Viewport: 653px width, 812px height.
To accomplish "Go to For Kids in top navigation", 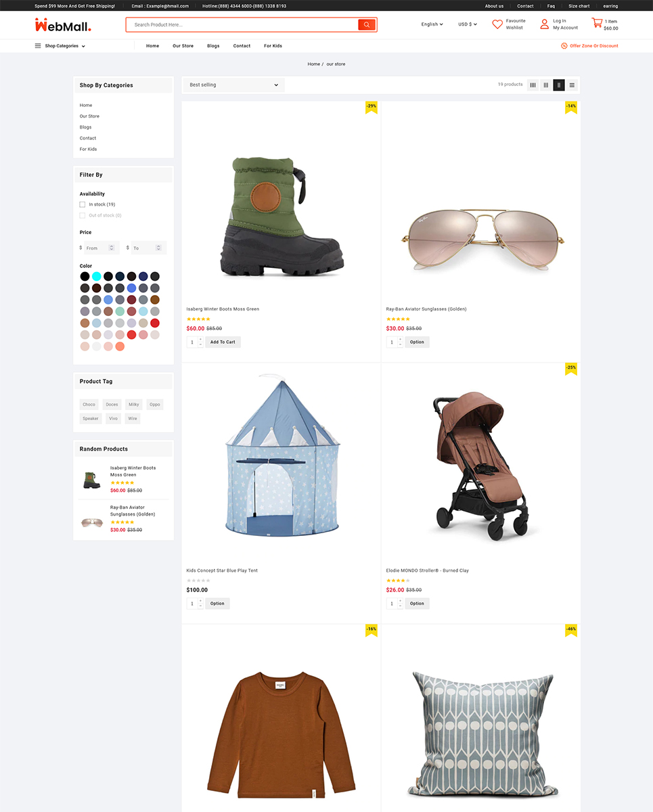I will (x=273, y=46).
